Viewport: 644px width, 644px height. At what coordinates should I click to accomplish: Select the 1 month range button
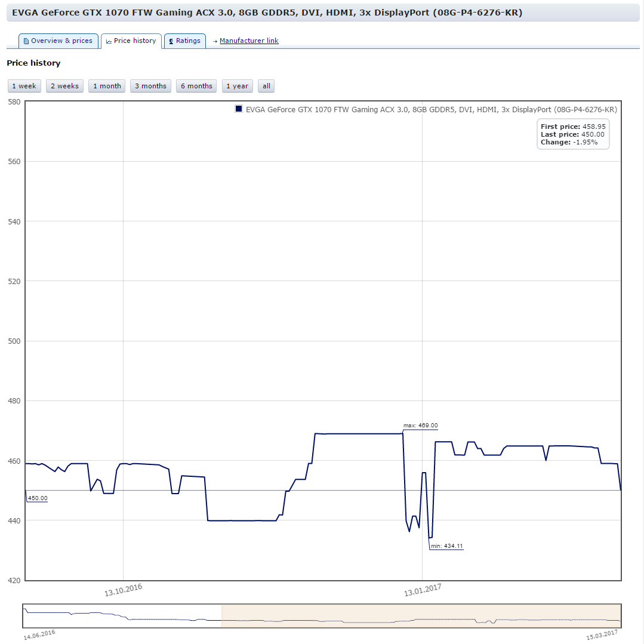(x=107, y=86)
